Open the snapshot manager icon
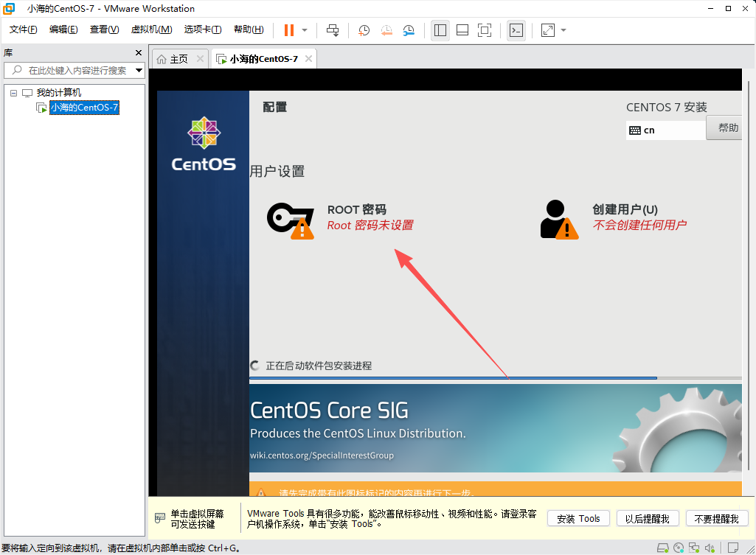 pyautogui.click(x=409, y=30)
